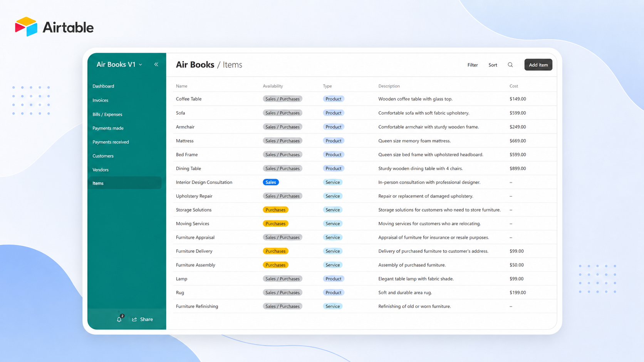
Task: Click Product tag in Coffee Table row
Action: [333, 99]
